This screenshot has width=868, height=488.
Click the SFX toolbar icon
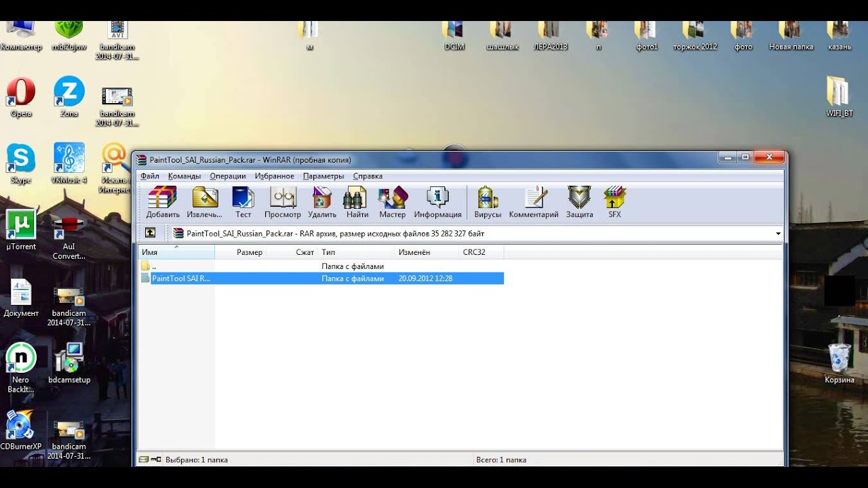tap(614, 202)
